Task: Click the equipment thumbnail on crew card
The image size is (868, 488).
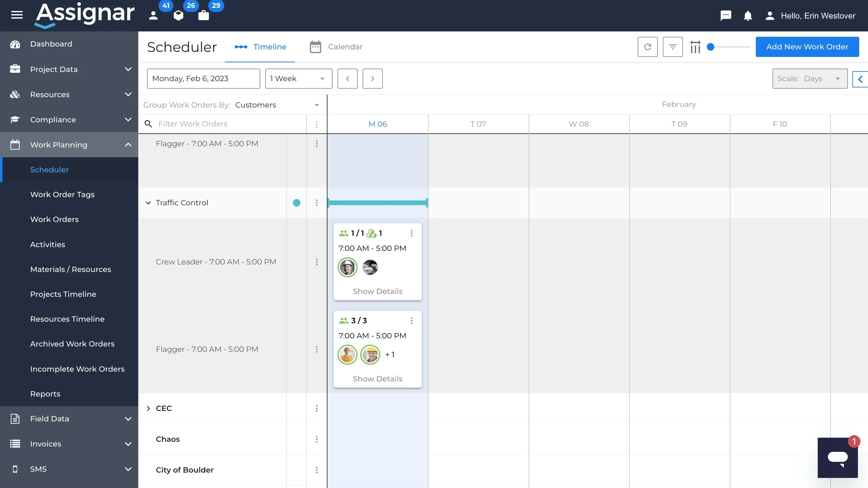Action: 370,268
